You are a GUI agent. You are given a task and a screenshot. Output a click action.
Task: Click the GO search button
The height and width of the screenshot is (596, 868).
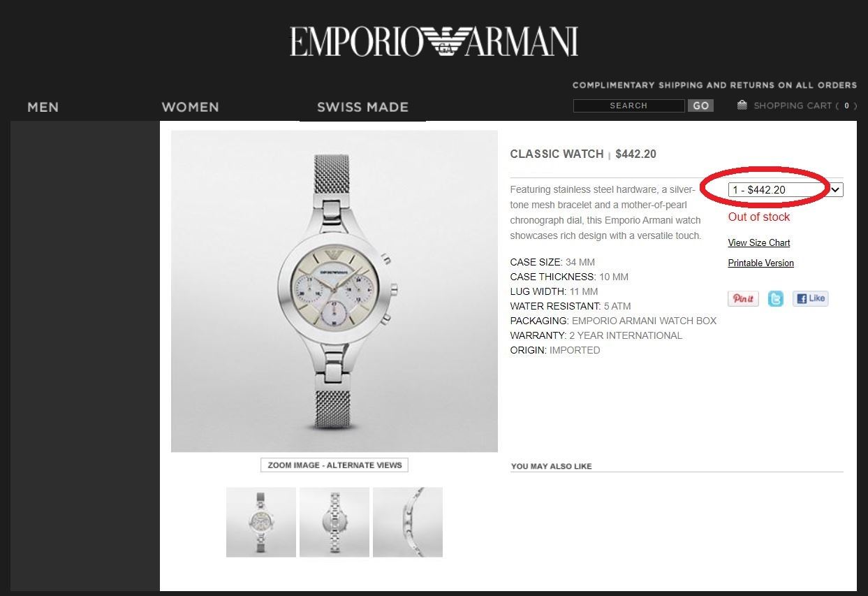coord(700,106)
